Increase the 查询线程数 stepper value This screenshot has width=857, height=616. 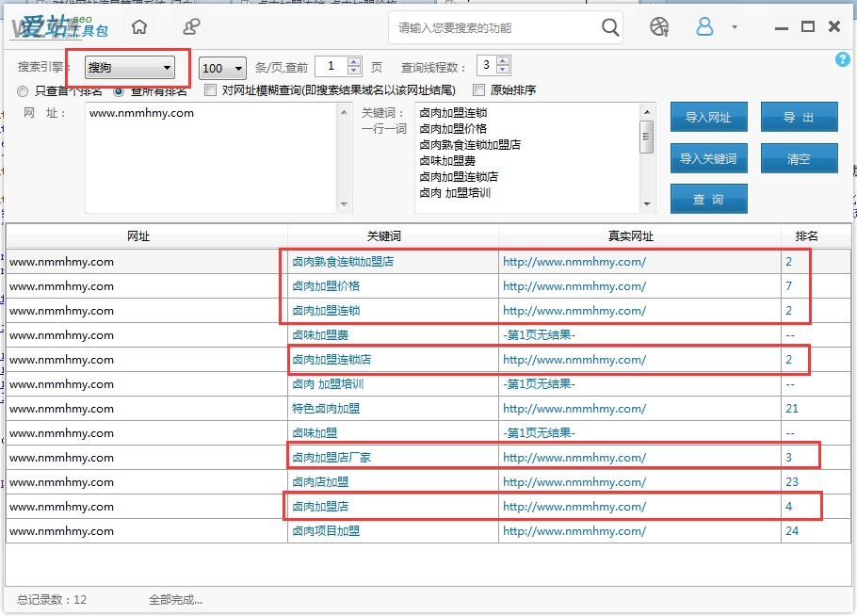(x=503, y=61)
